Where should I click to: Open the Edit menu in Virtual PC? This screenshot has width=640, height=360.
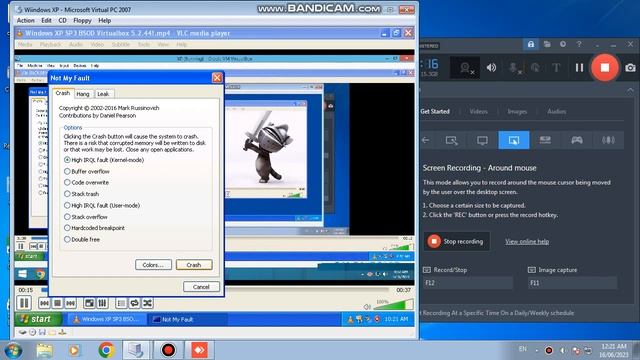[46, 20]
